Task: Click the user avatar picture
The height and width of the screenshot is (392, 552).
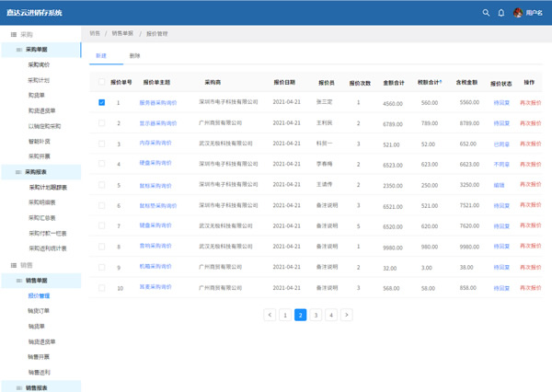Action: point(518,13)
